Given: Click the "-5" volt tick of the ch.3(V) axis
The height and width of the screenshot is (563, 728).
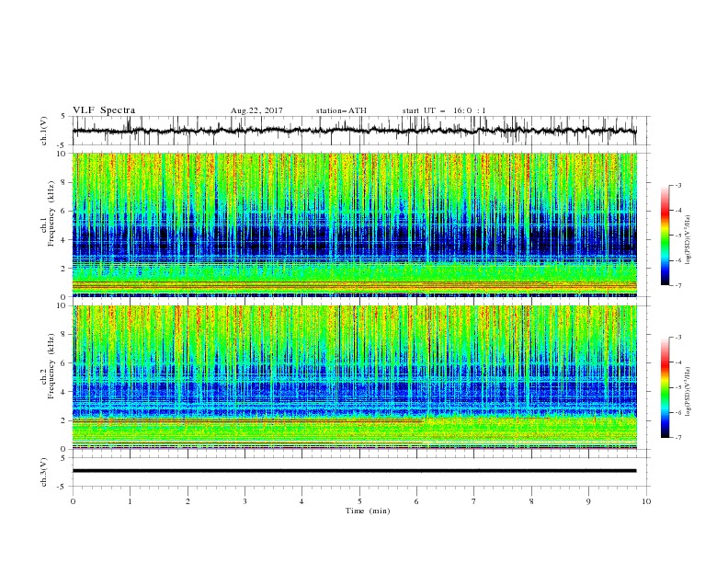Looking at the screenshot, I should click(63, 487).
